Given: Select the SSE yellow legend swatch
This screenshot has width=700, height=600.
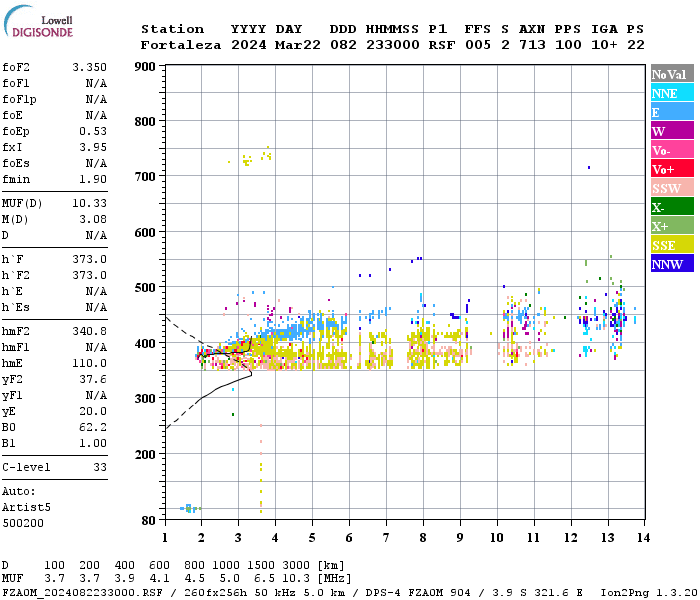Looking at the screenshot, I should coord(672,245).
